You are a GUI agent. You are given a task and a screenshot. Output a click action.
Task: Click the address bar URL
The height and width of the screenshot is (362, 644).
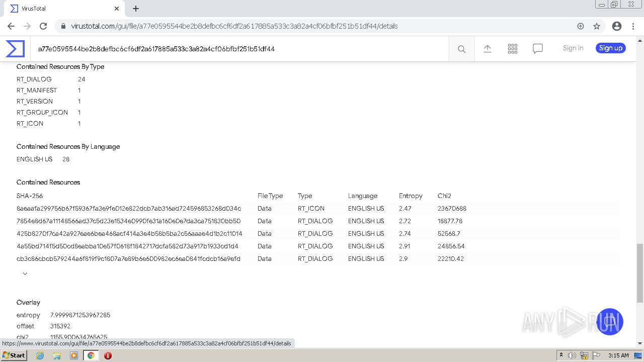(x=234, y=26)
